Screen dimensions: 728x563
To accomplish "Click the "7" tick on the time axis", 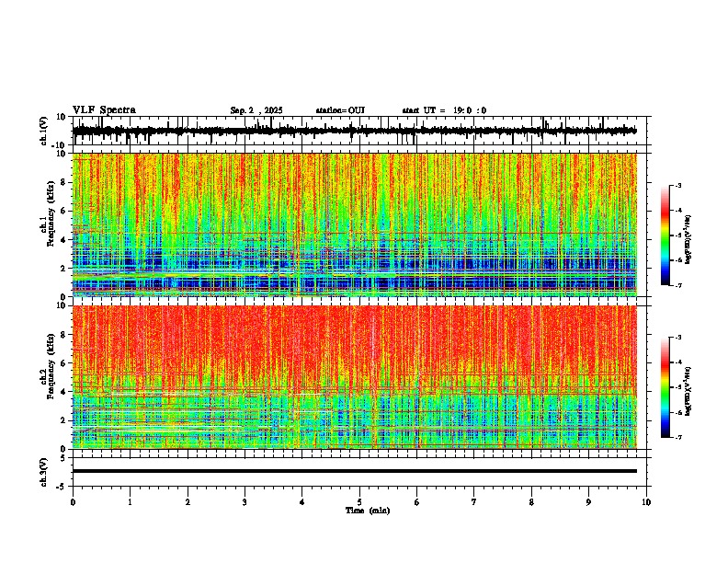I will click(474, 502).
